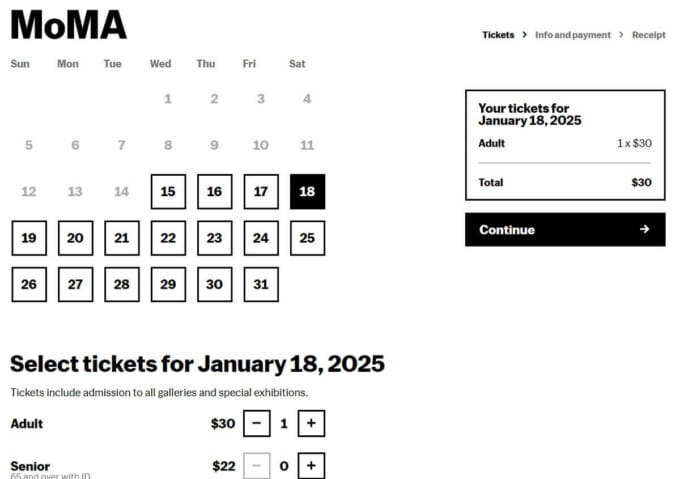Pick January 17 on calendar

[x=261, y=191]
